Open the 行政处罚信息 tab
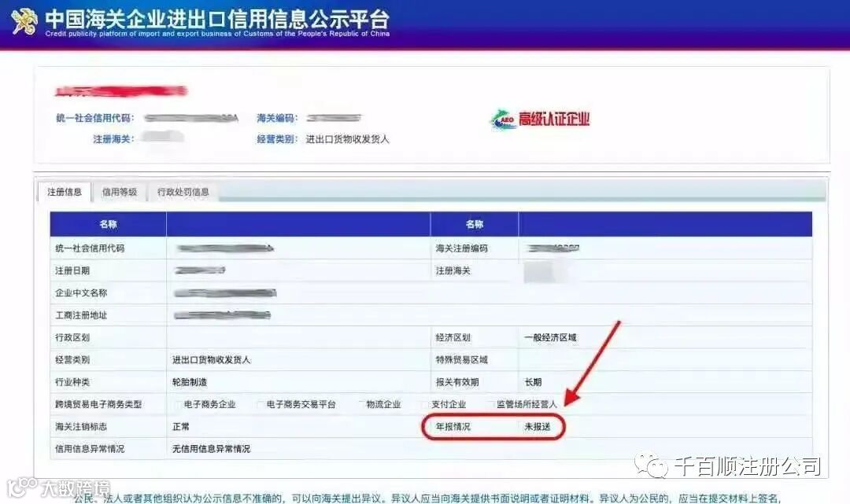 coord(183,192)
